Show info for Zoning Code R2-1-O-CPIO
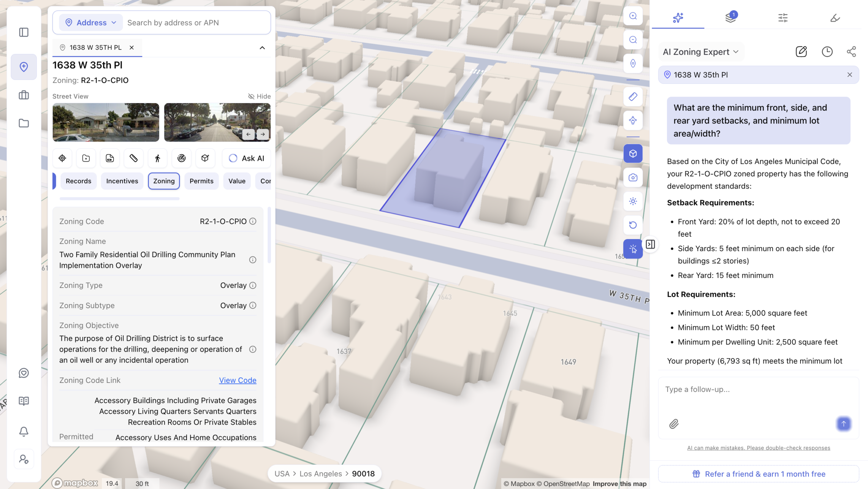This screenshot has height=489, width=868. [253, 221]
